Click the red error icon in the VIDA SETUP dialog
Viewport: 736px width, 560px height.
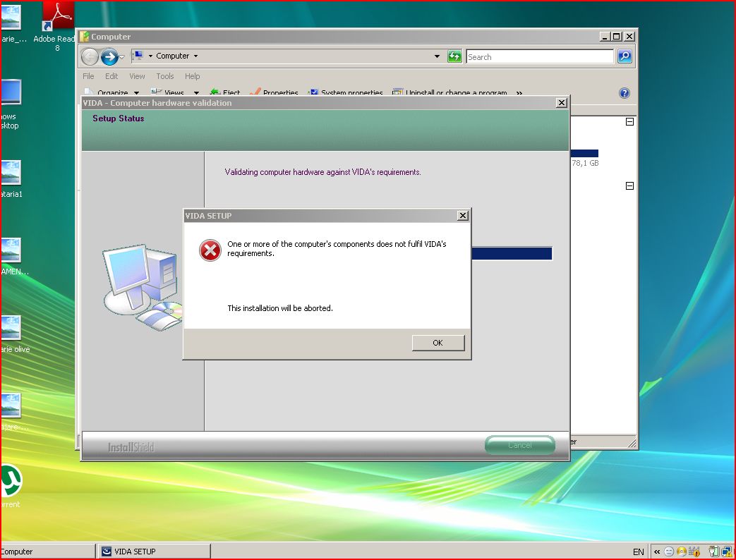210,250
